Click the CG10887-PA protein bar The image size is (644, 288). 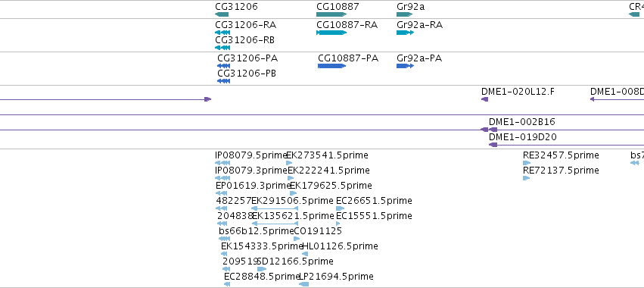tap(332, 66)
